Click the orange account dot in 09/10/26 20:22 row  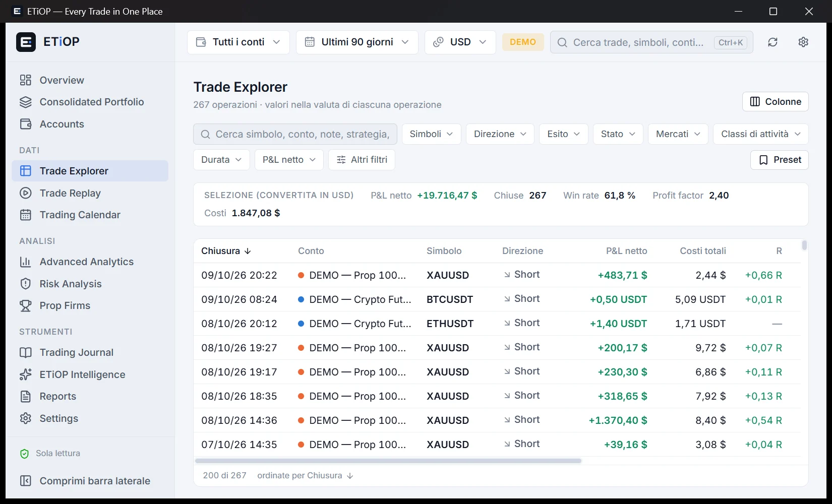point(301,275)
